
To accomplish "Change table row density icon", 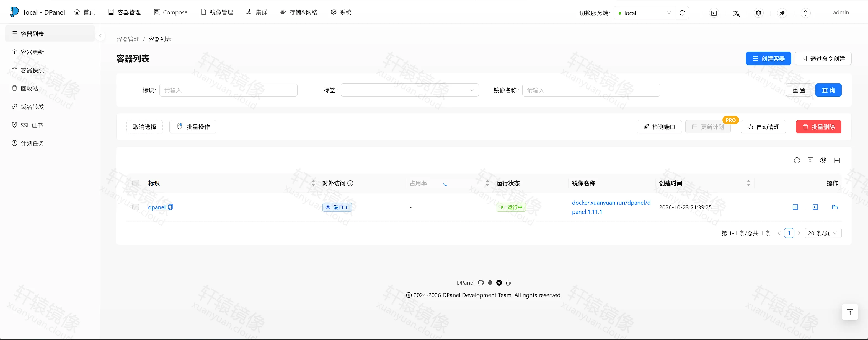I will [810, 160].
